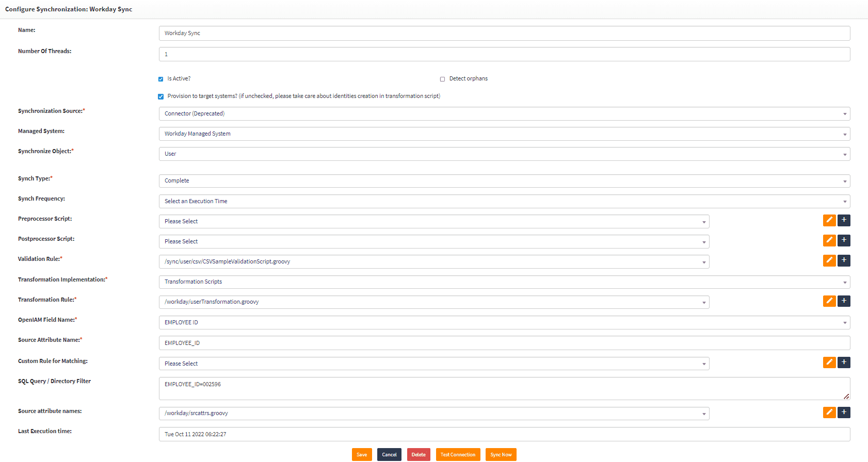Add a new Validation Rule script

tap(844, 260)
